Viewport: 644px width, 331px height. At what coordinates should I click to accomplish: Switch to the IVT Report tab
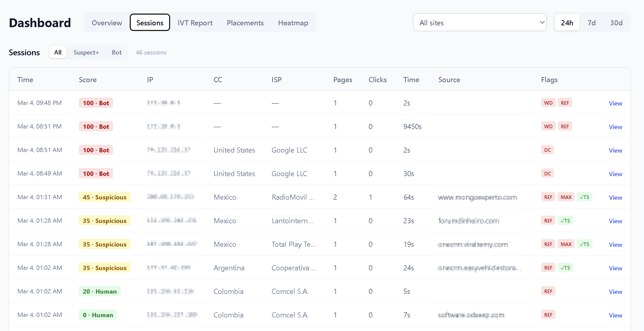[195, 23]
